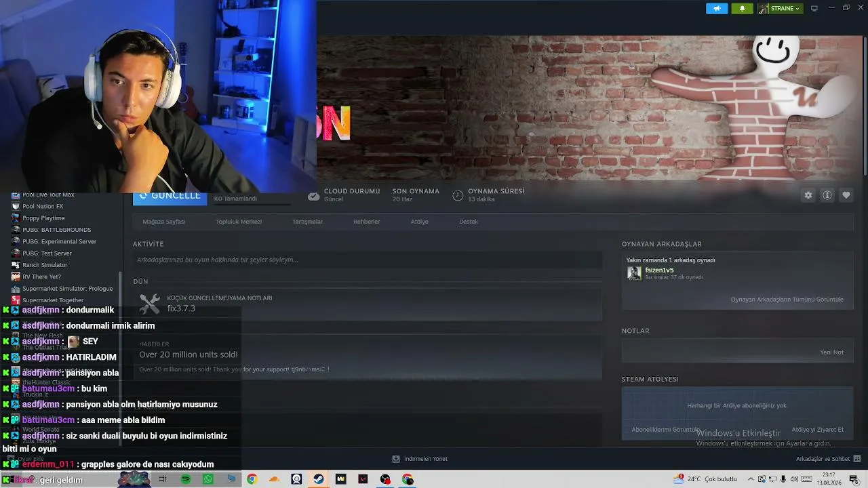Select Ranch Simulator in library
The width and height of the screenshot is (868, 488).
(45, 265)
